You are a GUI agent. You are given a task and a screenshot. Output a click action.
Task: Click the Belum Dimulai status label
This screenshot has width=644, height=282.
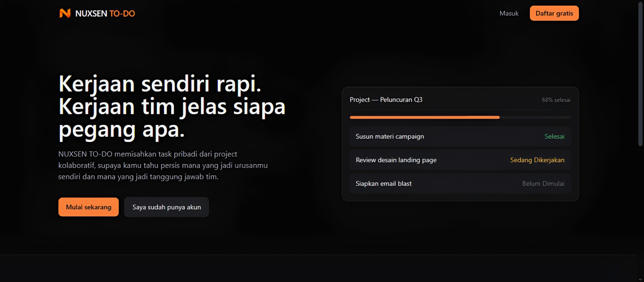click(x=543, y=184)
